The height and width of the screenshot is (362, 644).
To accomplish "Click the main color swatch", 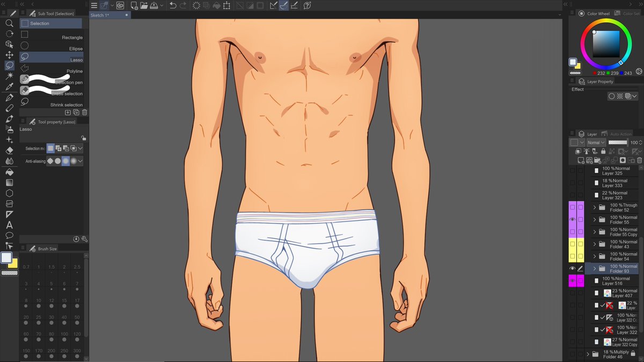I will pyautogui.click(x=6, y=258).
